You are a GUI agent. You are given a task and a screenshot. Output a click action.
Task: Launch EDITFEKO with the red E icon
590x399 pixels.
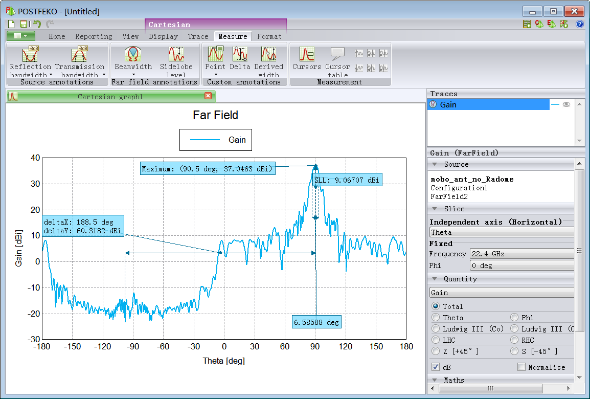coord(551,24)
